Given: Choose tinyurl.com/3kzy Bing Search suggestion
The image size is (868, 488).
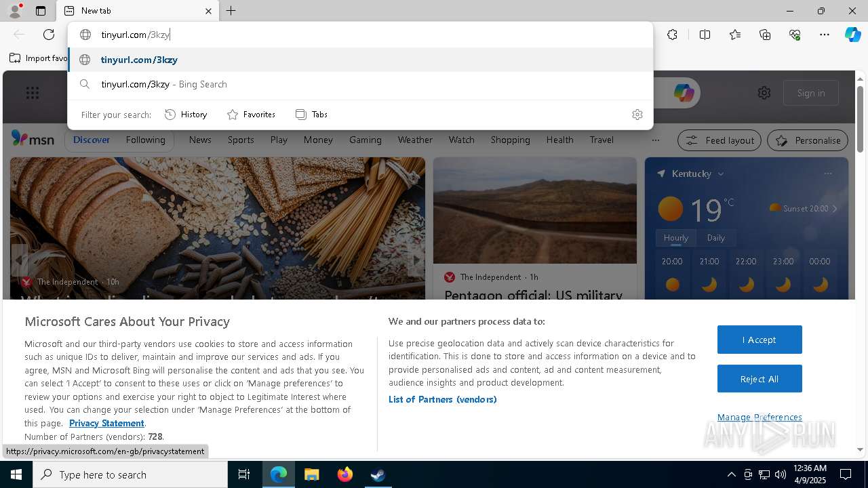Looking at the screenshot, I should tap(360, 84).
